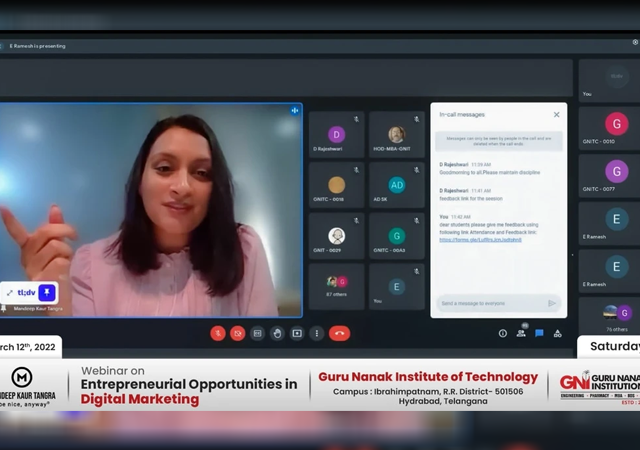Click the close icon at top-right corner

click(635, 42)
